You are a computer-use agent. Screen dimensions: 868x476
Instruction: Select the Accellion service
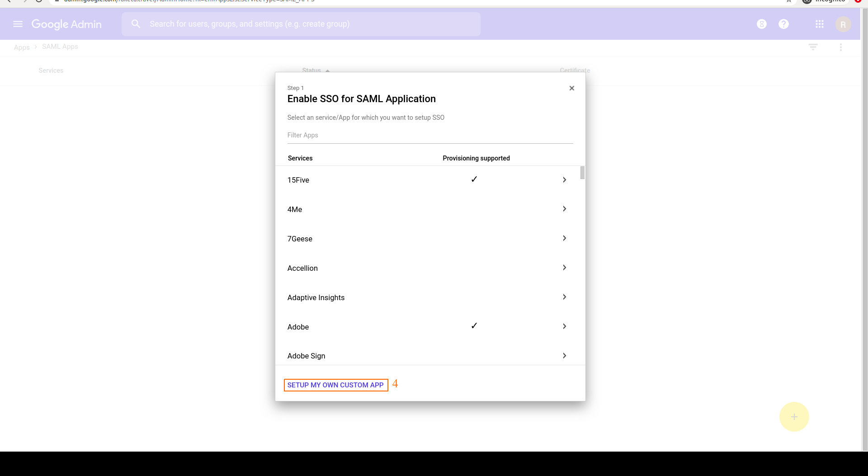302,268
